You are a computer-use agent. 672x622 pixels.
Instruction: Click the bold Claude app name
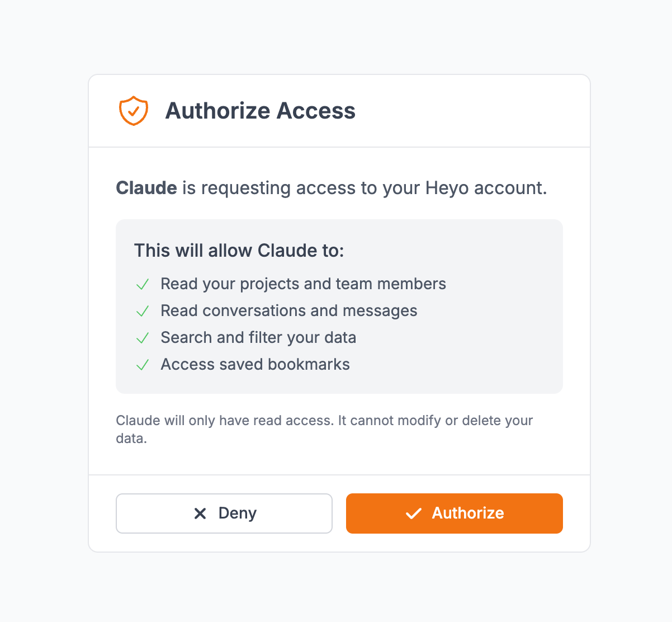pyautogui.click(x=146, y=188)
